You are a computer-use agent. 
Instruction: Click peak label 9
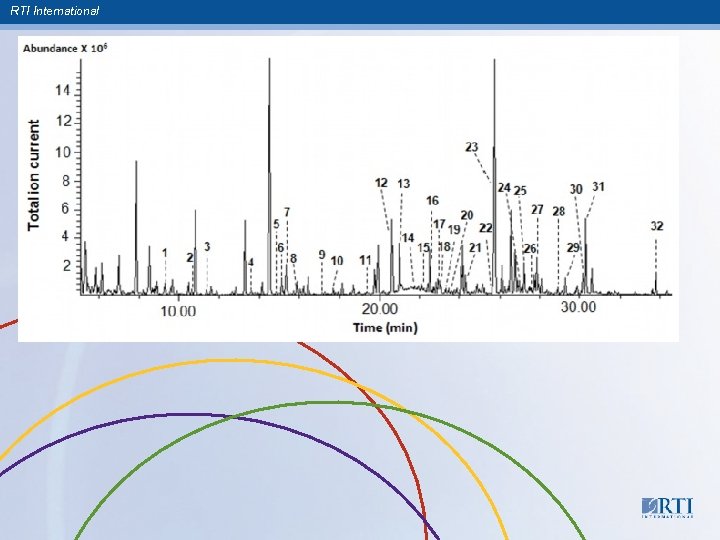pos(322,255)
